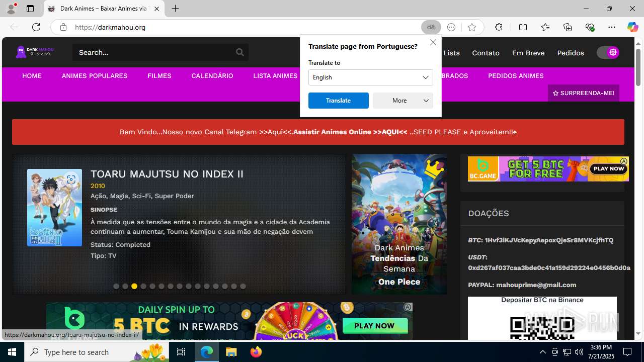Click the AdChoices icon on BC.GAME banner

pos(624,161)
